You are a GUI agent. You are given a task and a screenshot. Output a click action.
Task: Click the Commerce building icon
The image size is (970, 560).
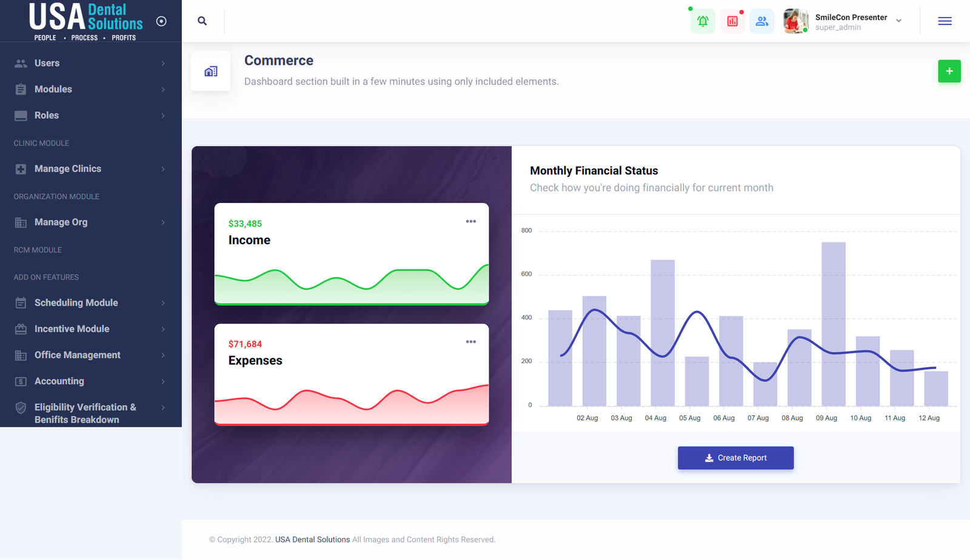pyautogui.click(x=211, y=72)
